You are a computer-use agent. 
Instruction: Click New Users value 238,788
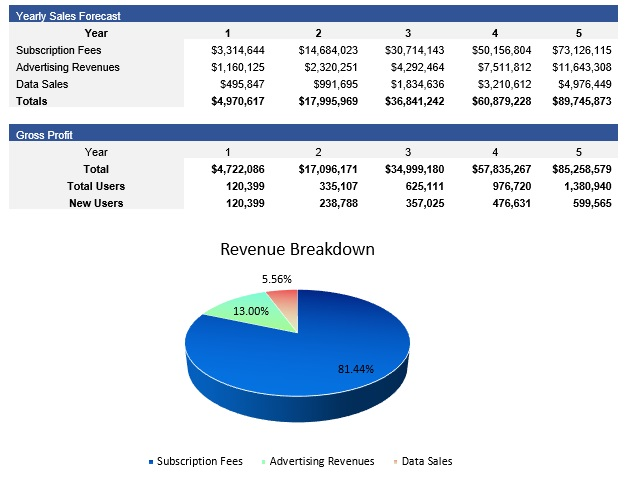pos(338,203)
